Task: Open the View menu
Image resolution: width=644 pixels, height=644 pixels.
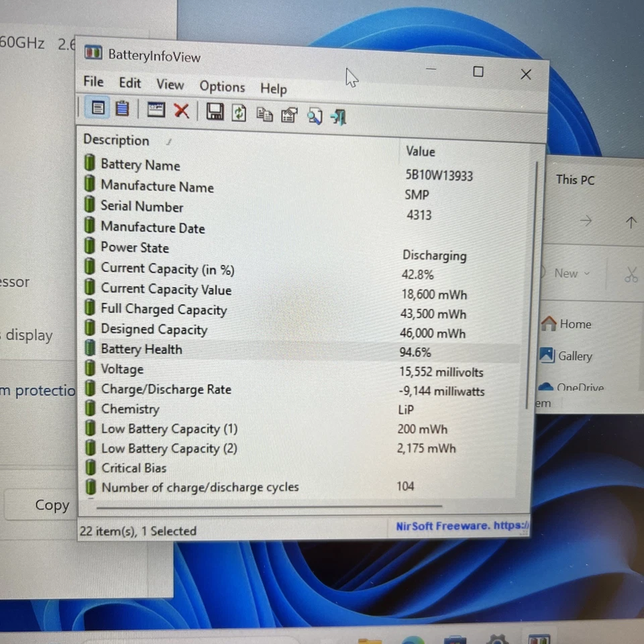Action: click(170, 85)
